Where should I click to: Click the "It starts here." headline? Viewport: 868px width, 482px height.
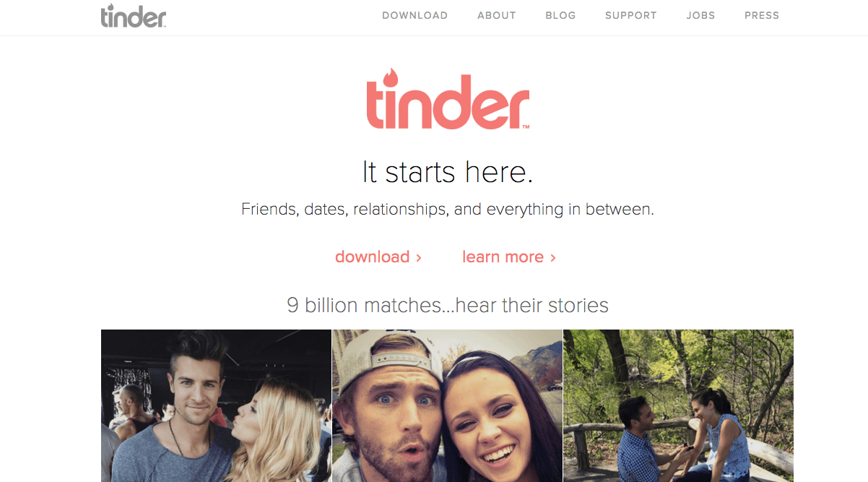[448, 173]
